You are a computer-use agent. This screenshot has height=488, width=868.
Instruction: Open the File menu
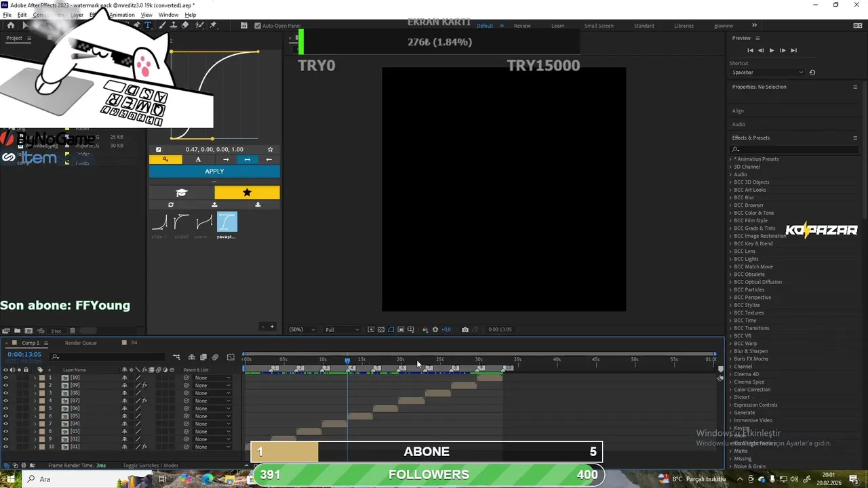tap(7, 15)
